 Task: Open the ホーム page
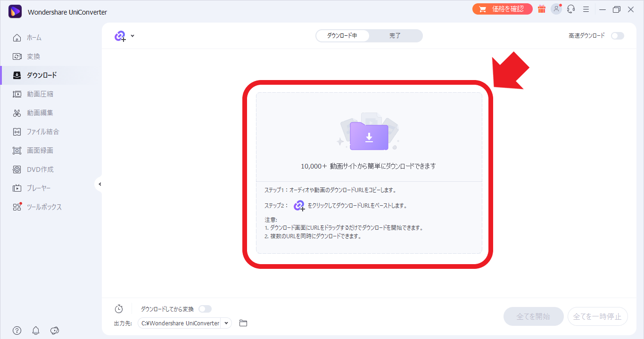(x=27, y=38)
